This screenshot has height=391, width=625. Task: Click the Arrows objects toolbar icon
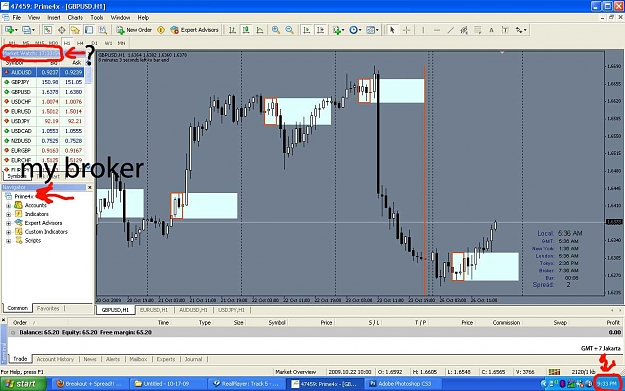[519, 30]
